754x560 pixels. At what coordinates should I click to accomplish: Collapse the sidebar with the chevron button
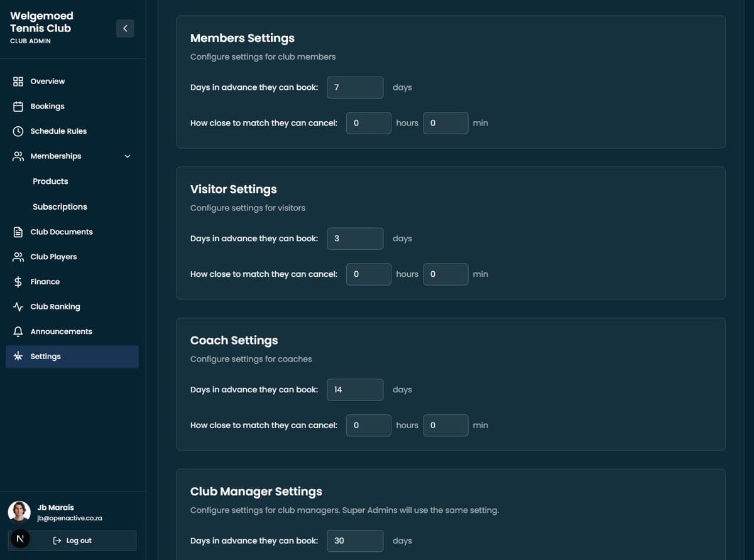coord(125,28)
